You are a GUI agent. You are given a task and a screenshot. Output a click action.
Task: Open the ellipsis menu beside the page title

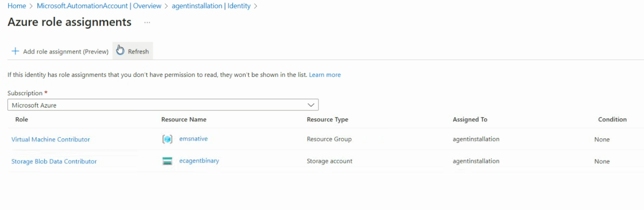(x=147, y=22)
